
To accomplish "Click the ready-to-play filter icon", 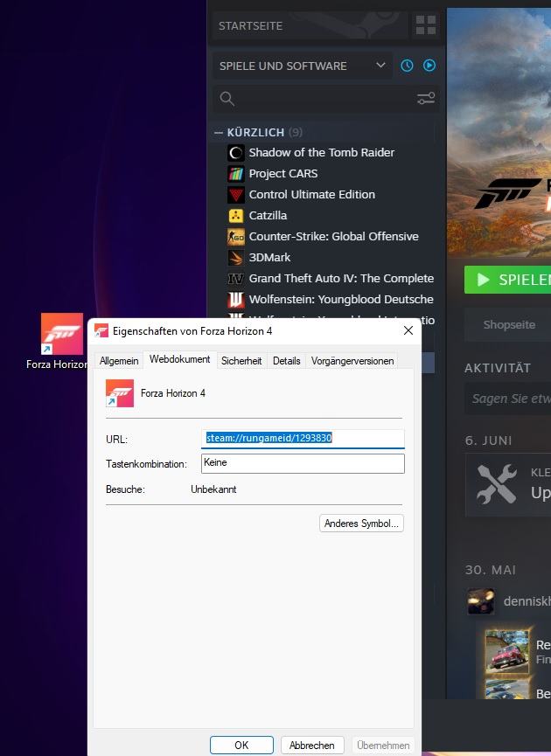I will coord(429,66).
